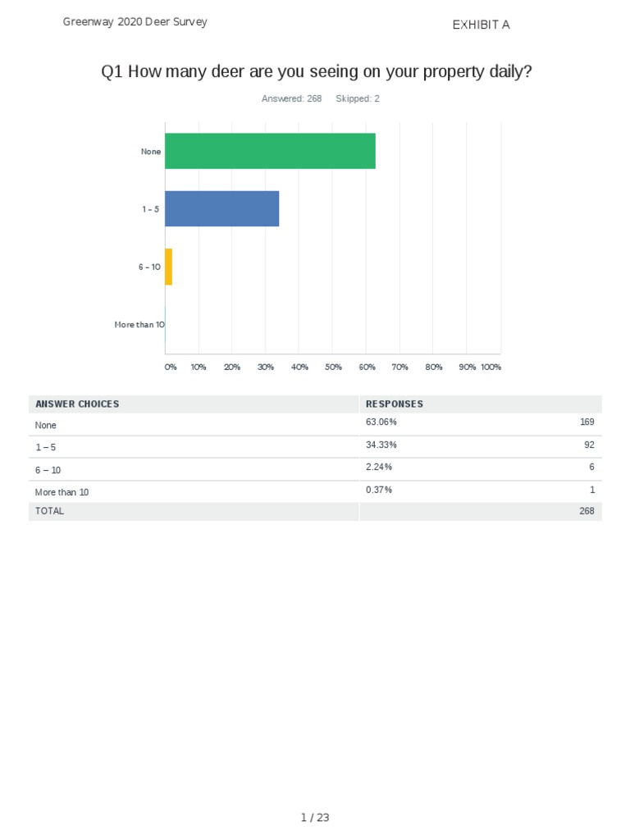Click the green None bar in chart
Screen dimensions: 630x840
pyautogui.click(x=270, y=151)
